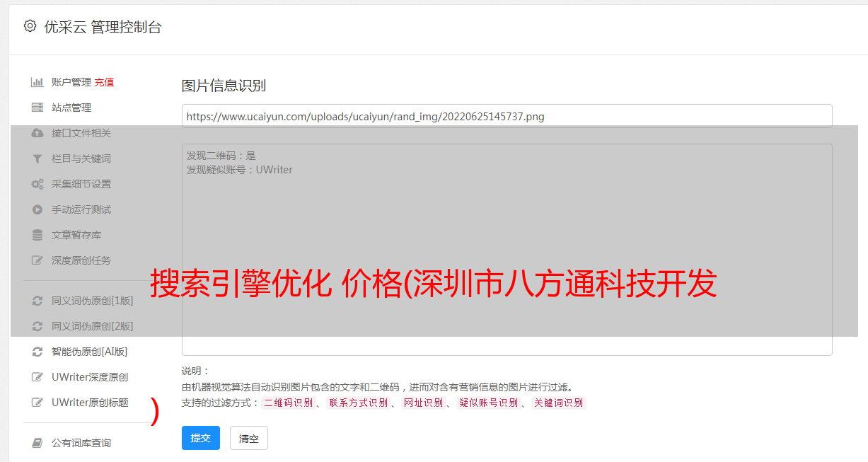This screenshot has width=868, height=462.
Task: Go to 接口文件相关 section
Action: click(81, 133)
